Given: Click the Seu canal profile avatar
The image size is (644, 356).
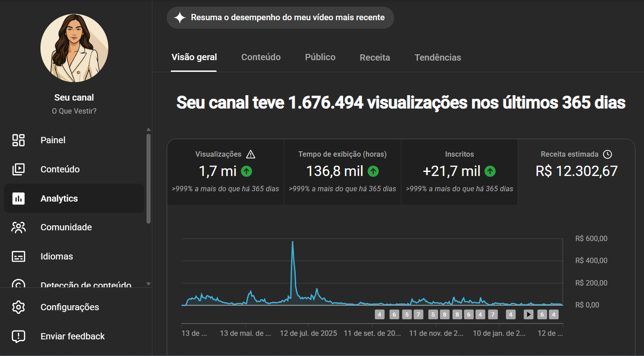Looking at the screenshot, I should (x=74, y=48).
